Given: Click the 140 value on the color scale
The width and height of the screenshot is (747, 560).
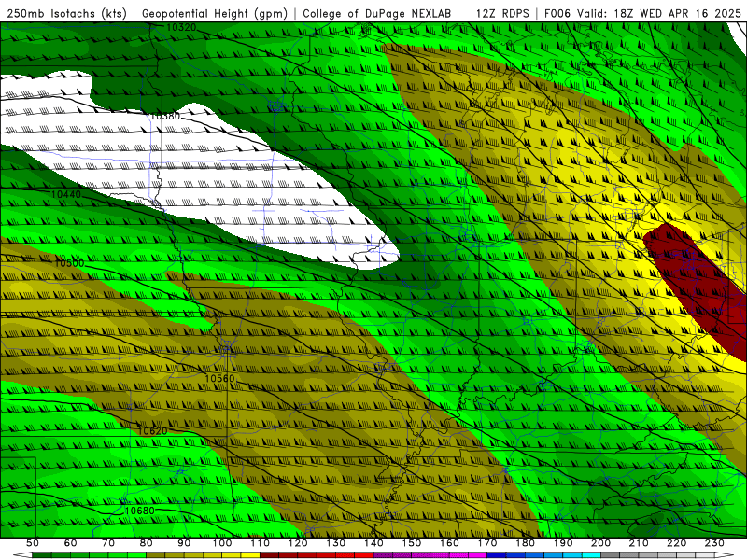Looking at the screenshot, I should (373, 543).
